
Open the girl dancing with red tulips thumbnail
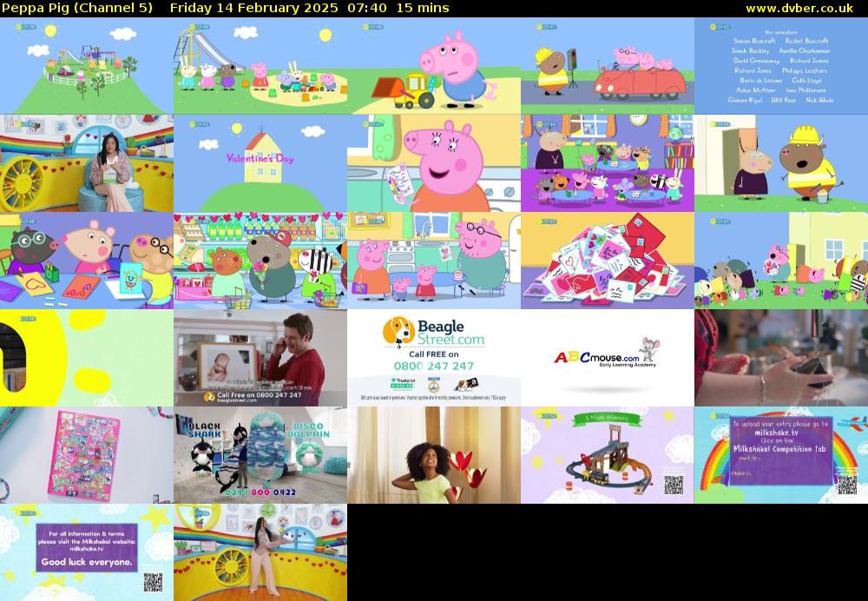point(433,455)
